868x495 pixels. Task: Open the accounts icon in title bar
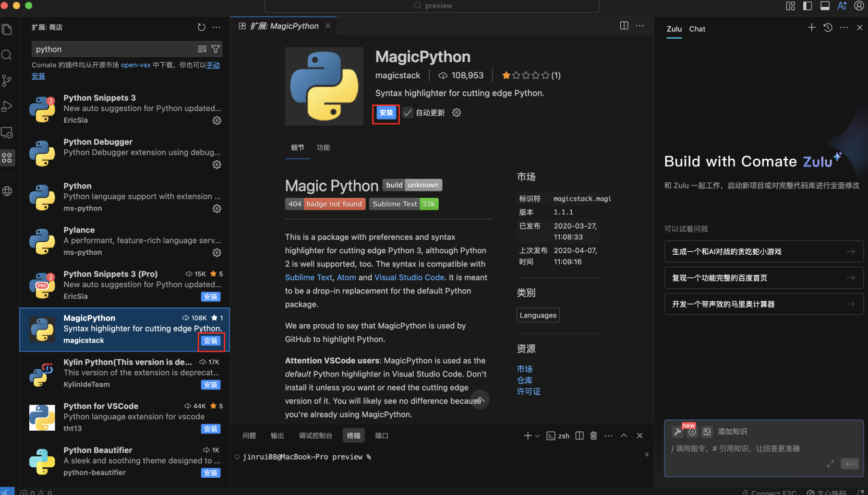coord(859,6)
